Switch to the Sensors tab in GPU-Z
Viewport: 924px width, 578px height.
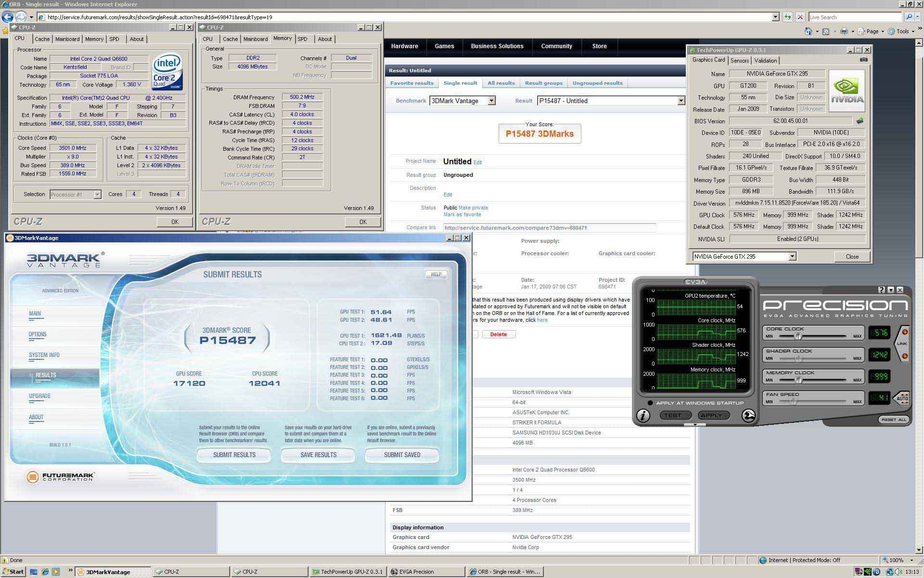[x=739, y=61]
